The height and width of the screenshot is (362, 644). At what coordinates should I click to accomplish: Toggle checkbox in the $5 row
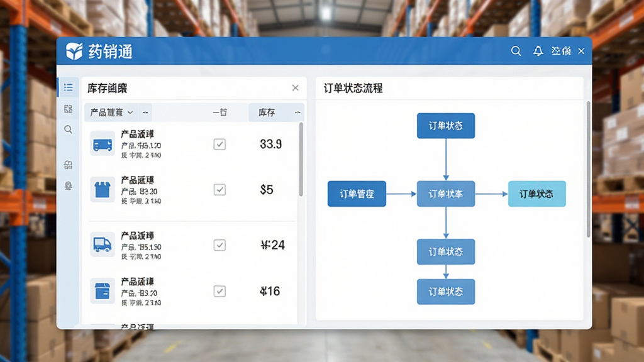point(219,190)
